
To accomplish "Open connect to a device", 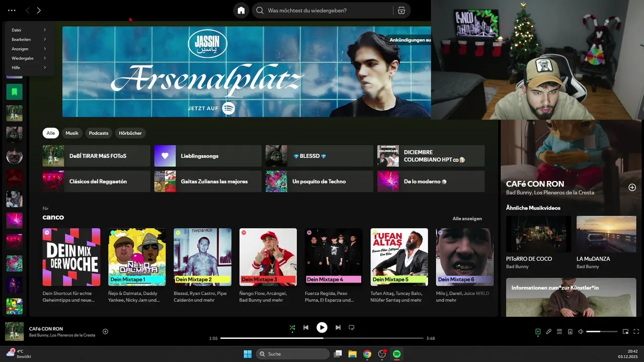I will (x=570, y=331).
